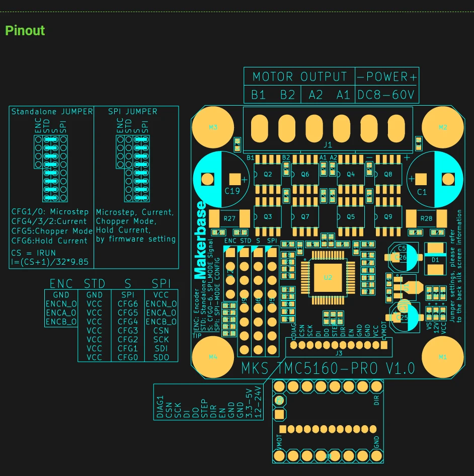Click the Makerbase logo
Screen dimensions: 474x476
click(200, 240)
